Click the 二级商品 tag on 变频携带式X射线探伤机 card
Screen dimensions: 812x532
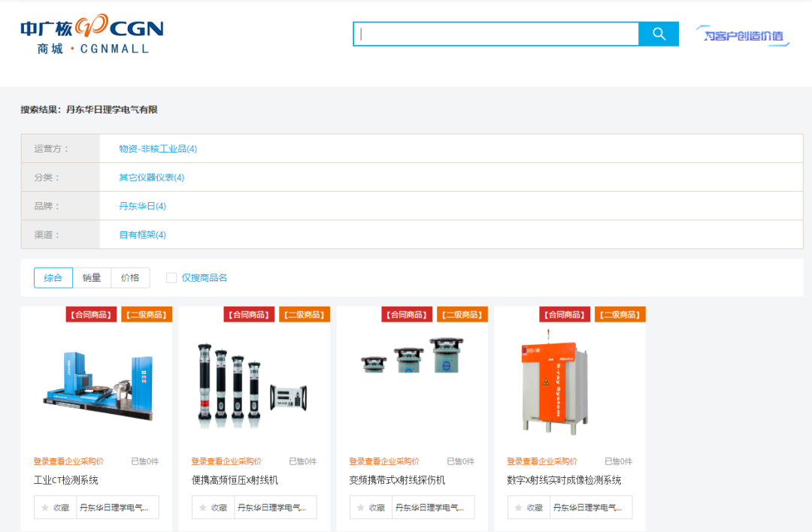tap(462, 315)
